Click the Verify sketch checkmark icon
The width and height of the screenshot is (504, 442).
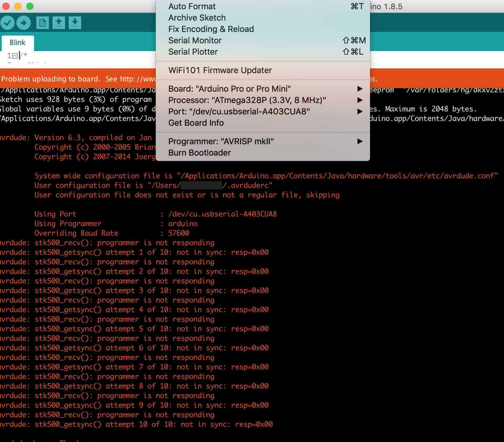coord(7,23)
